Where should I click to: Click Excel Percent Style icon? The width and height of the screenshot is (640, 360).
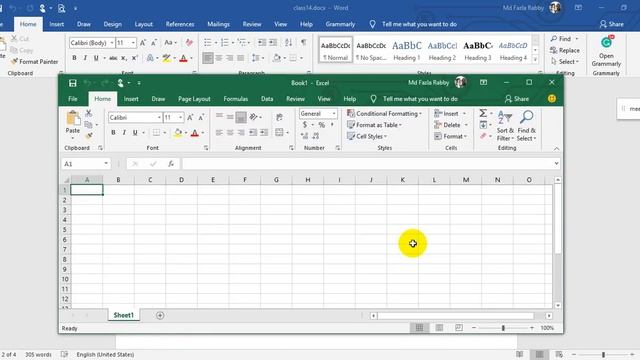pos(322,125)
